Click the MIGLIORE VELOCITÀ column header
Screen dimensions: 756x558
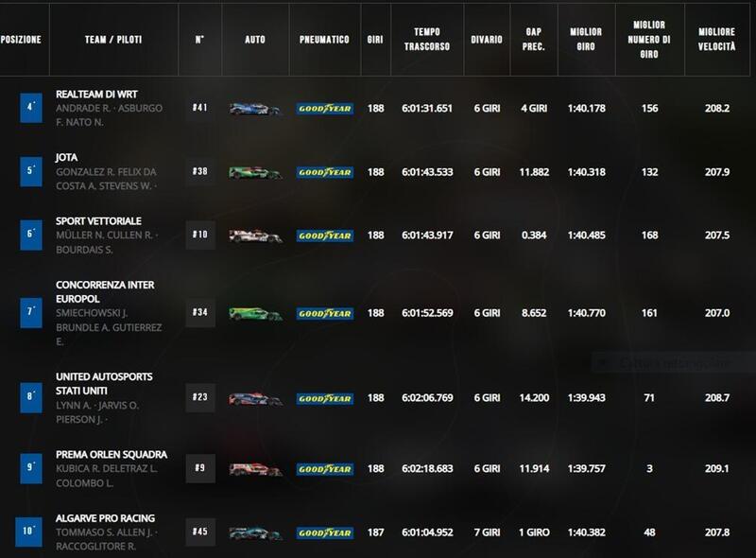pyautogui.click(x=717, y=39)
